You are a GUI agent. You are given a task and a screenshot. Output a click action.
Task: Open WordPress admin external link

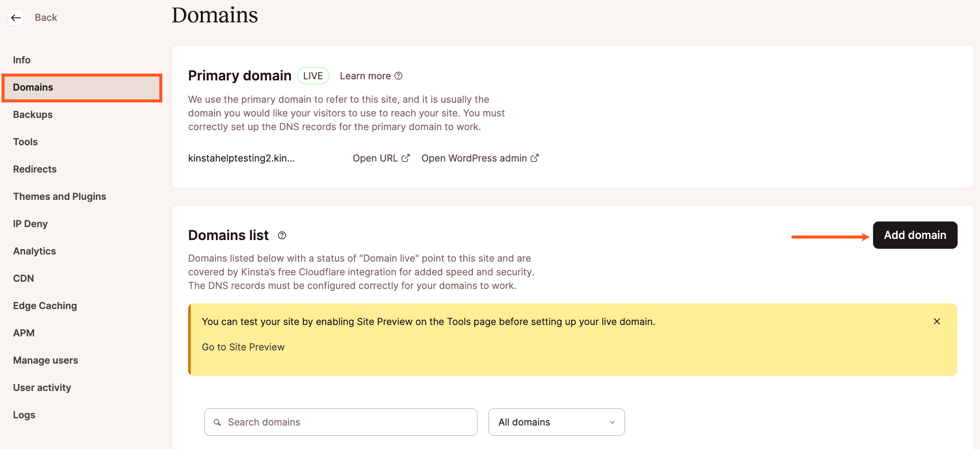480,158
